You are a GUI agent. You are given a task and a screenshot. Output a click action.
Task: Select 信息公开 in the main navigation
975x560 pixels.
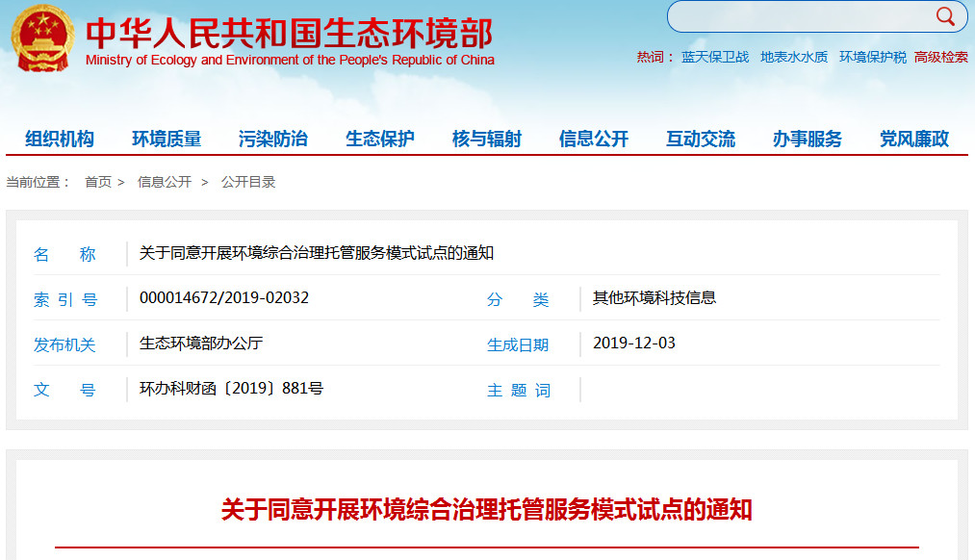coord(594,139)
